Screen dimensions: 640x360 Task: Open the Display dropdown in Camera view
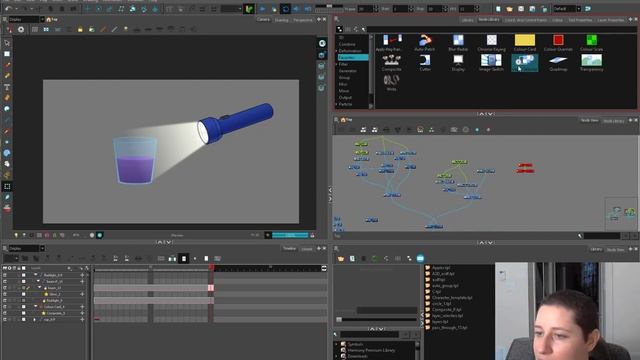pos(42,19)
